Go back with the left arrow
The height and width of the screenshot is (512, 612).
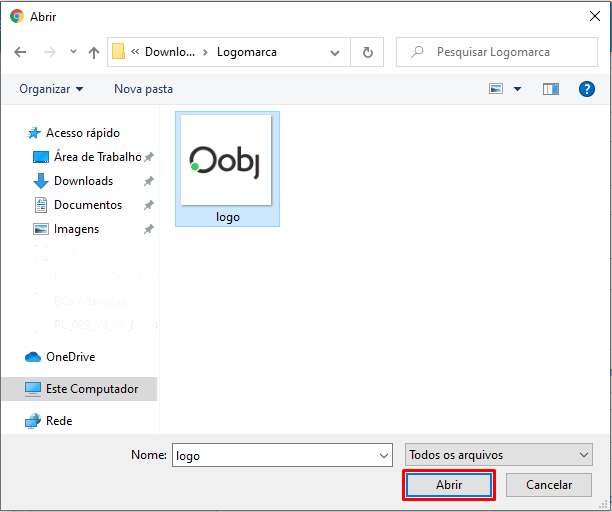tap(20, 52)
